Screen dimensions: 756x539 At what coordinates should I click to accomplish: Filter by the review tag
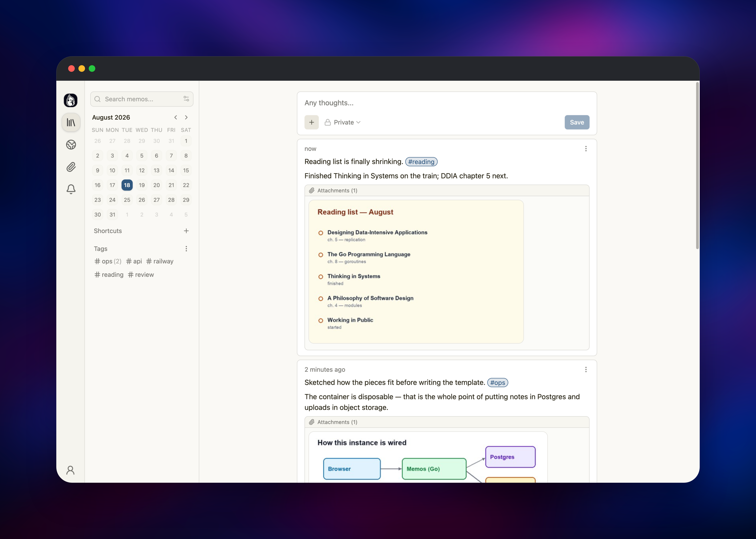pyautogui.click(x=141, y=275)
